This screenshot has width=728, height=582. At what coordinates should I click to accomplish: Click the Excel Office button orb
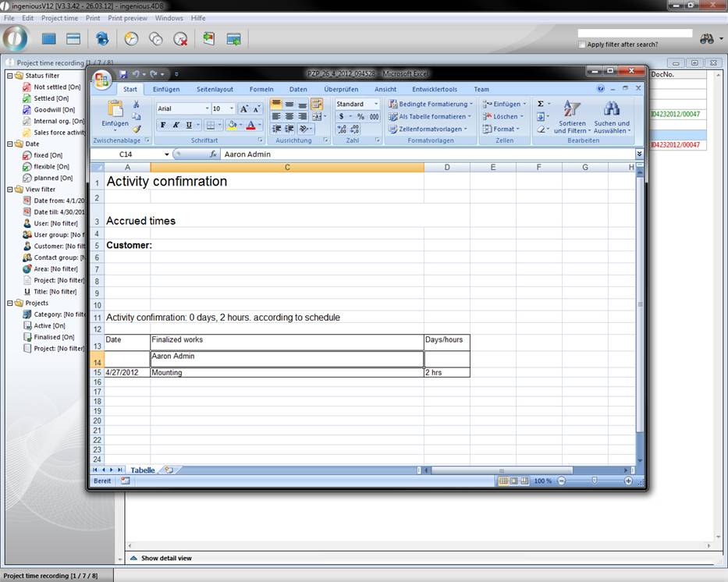click(101, 79)
